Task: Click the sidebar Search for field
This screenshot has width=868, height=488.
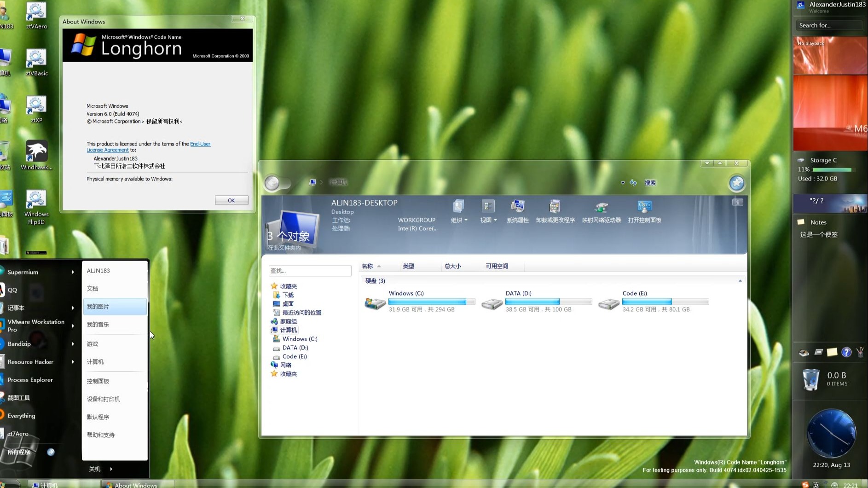Action: coord(829,25)
